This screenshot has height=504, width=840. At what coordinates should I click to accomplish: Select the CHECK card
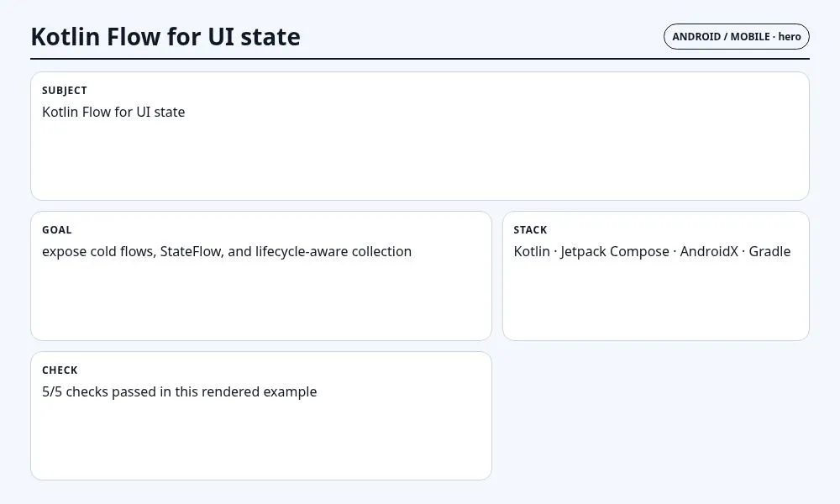(x=261, y=416)
